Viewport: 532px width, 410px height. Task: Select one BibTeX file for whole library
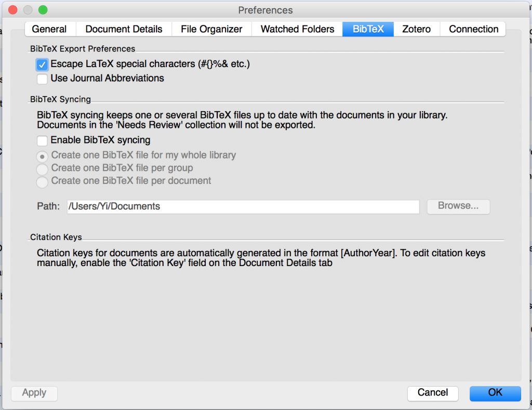click(42, 155)
